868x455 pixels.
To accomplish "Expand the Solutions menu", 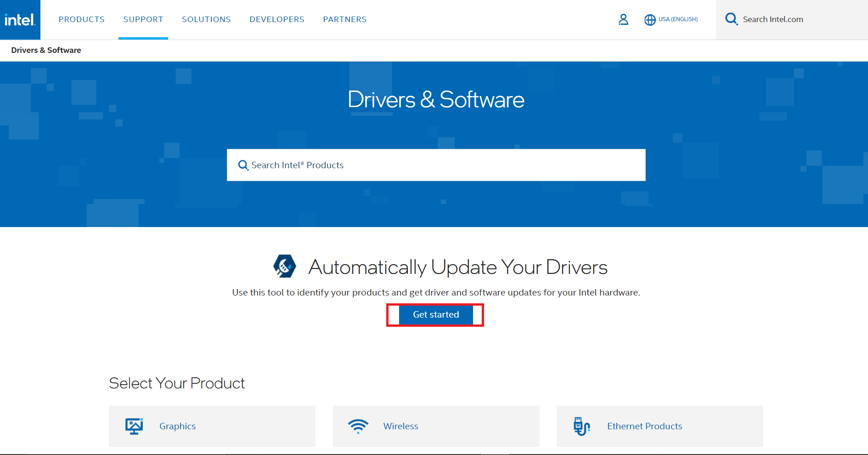I will click(x=206, y=19).
